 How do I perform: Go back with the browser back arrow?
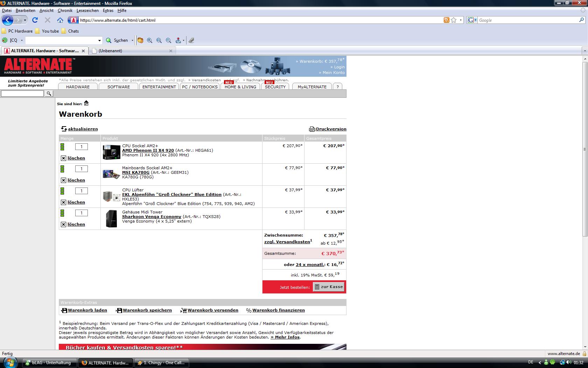point(8,20)
